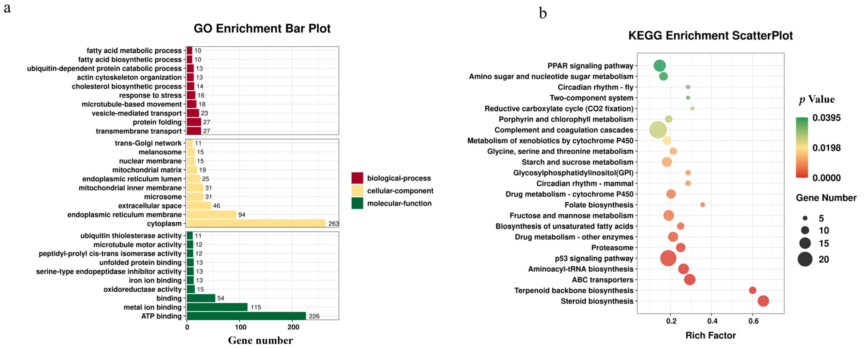
Task: Click the Folate biosynthesis small dot
Action: pyautogui.click(x=702, y=205)
